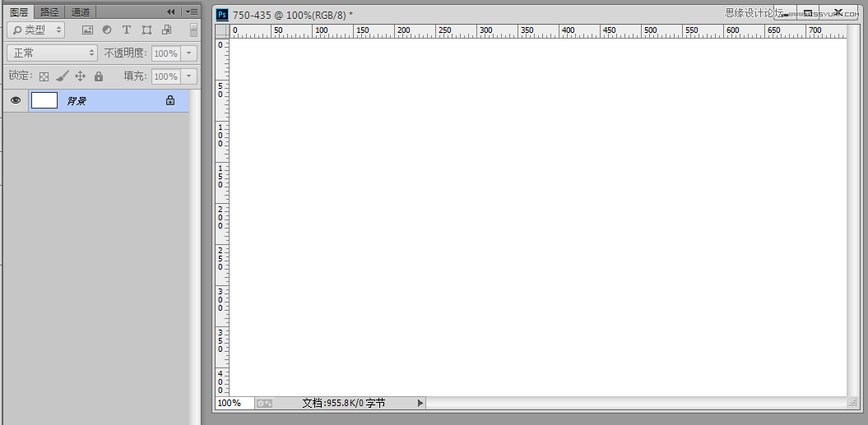The height and width of the screenshot is (425, 868).
Task: Open the fill slider dropdown arrow
Action: click(x=188, y=76)
